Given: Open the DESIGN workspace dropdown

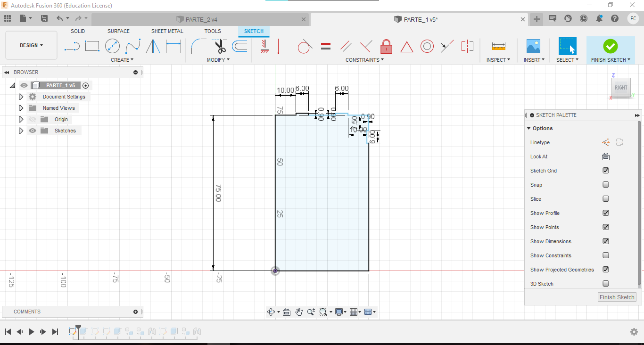Looking at the screenshot, I should (x=31, y=45).
